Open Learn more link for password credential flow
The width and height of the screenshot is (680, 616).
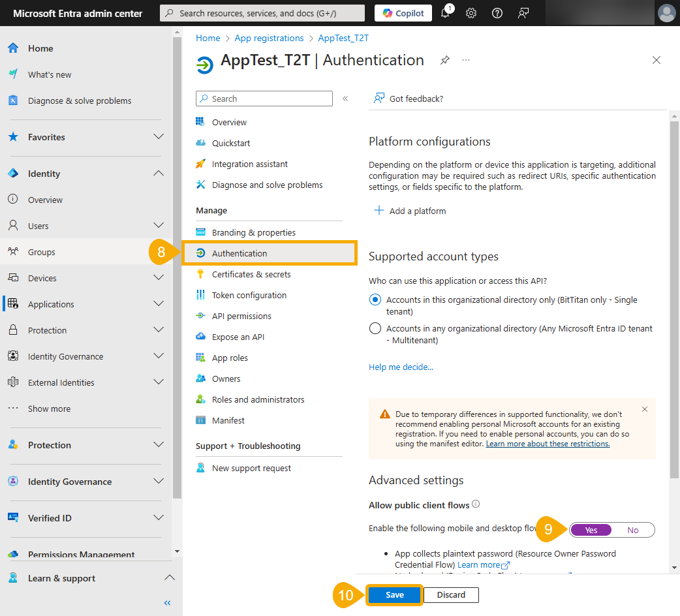[x=484, y=565]
